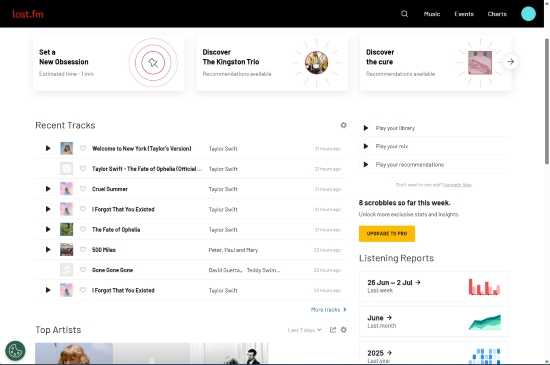This screenshot has width=550, height=365.
Task: Toggle heart for Cruel Summer
Action: [x=83, y=189]
